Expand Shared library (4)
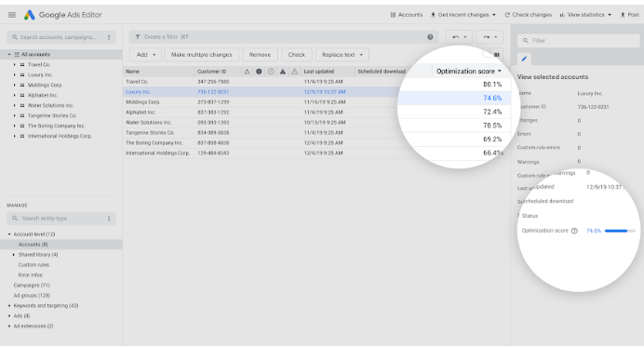This screenshot has width=644, height=347. (14, 255)
